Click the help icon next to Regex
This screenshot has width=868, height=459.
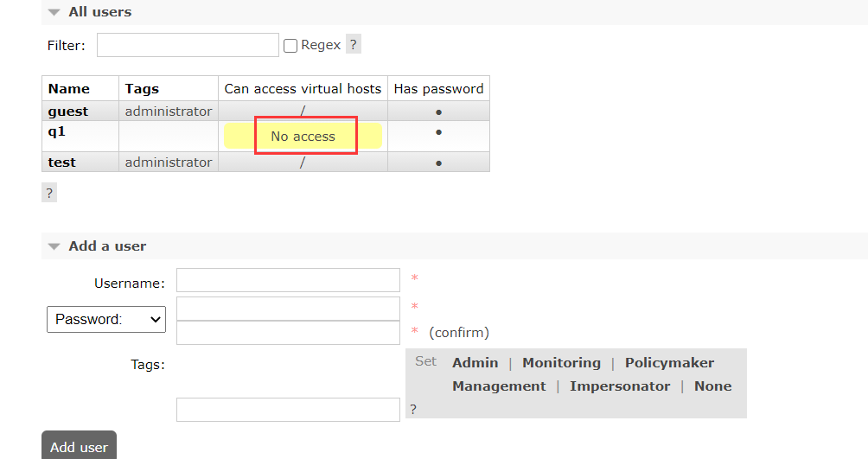tap(354, 44)
